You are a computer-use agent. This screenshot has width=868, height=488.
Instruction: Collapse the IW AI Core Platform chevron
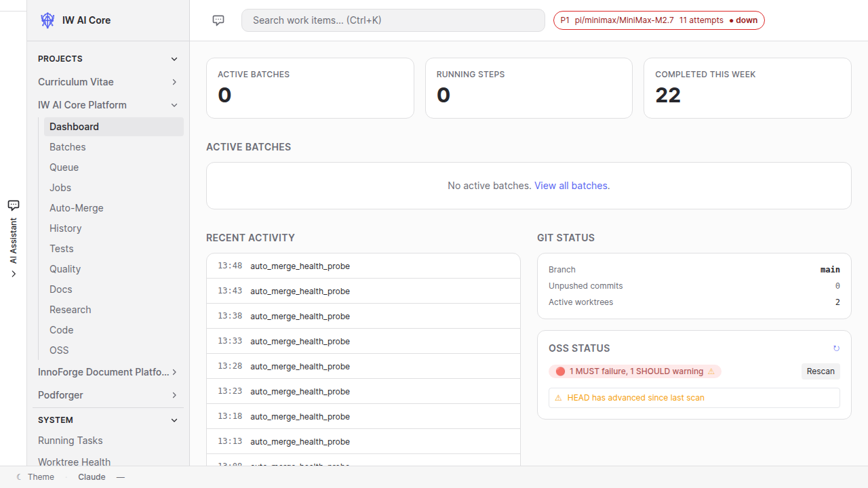(x=174, y=105)
